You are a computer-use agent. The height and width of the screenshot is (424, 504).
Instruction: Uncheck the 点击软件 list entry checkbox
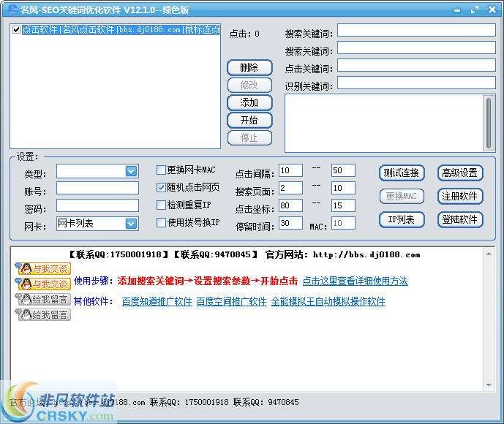pos(16,29)
